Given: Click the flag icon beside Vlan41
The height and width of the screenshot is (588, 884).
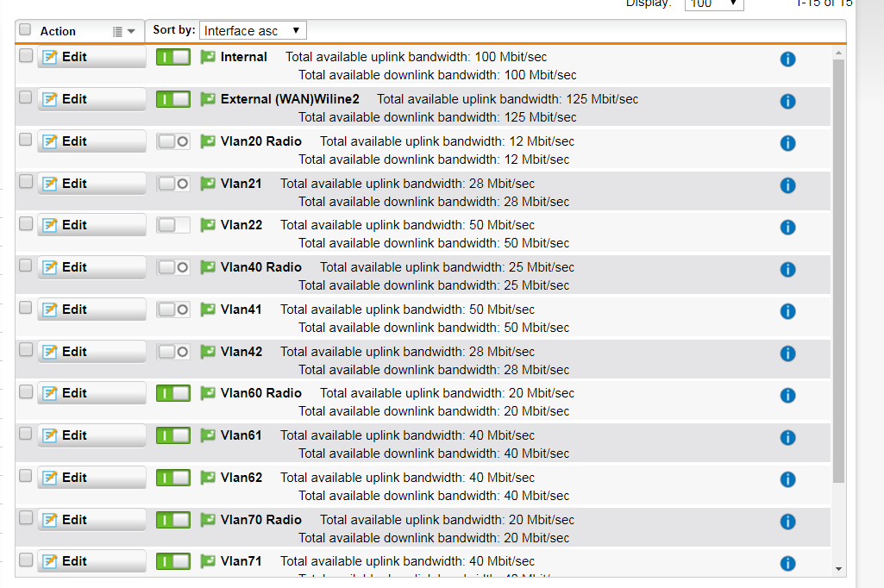Looking at the screenshot, I should [x=208, y=309].
